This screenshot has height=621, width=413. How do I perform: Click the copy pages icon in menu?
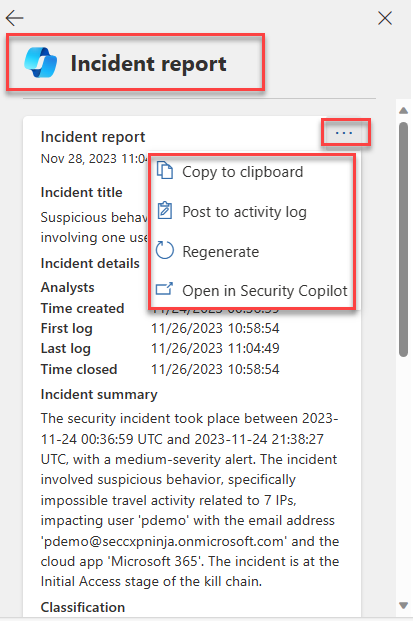click(165, 171)
